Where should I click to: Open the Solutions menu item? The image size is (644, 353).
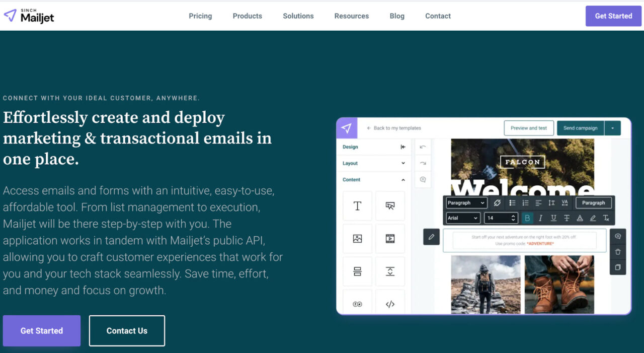tap(298, 16)
